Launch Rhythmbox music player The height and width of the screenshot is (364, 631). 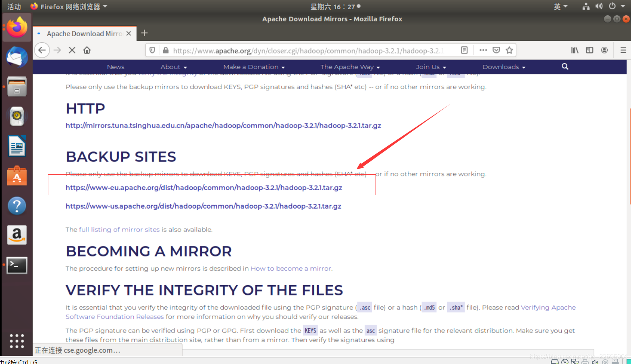(17, 116)
